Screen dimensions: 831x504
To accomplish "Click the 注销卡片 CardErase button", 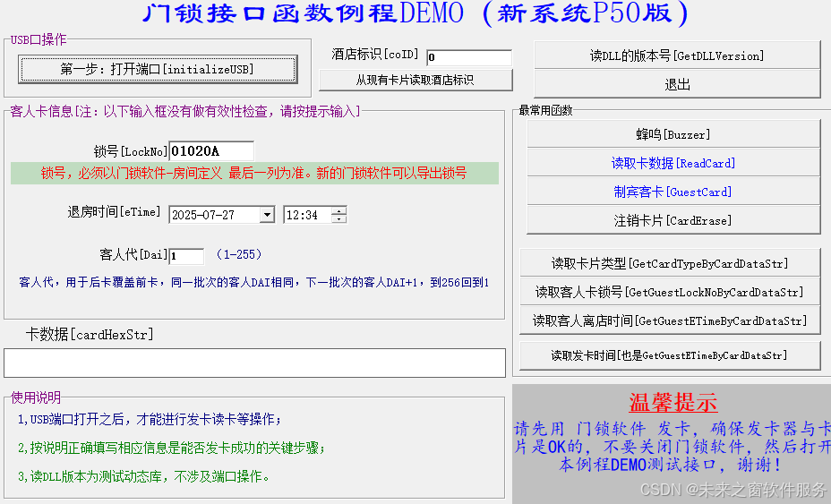I will 673,220.
